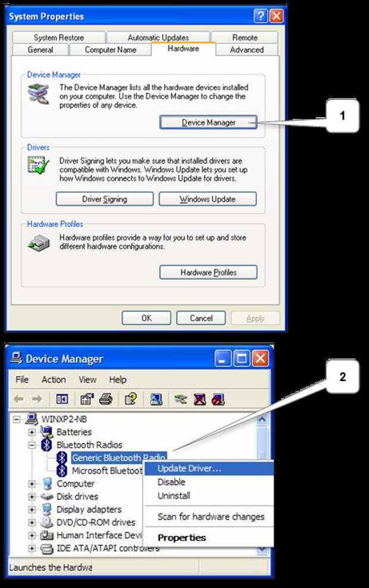Click the Disk drives category icon
Image resolution: width=369 pixels, height=588 pixels.
(x=47, y=496)
